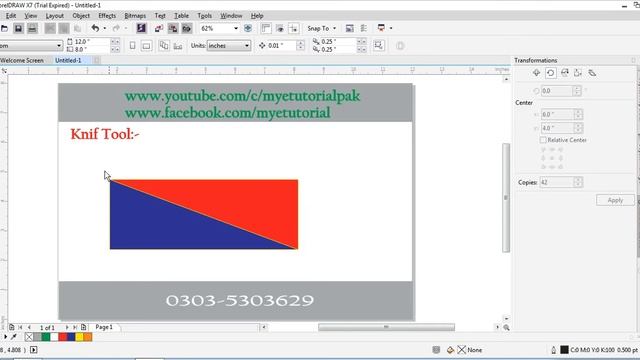The width and height of the screenshot is (640, 360).
Task: Click the Save icon in the toolbar
Action: tap(18, 28)
